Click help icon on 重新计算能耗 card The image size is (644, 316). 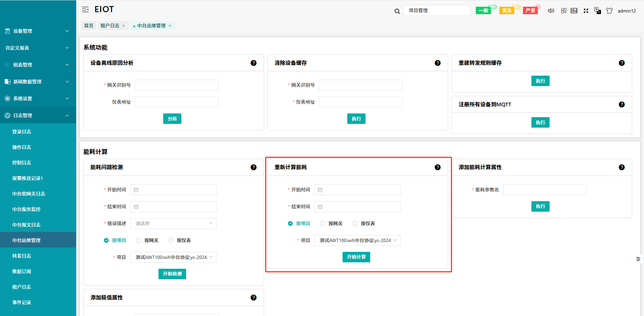(x=438, y=167)
